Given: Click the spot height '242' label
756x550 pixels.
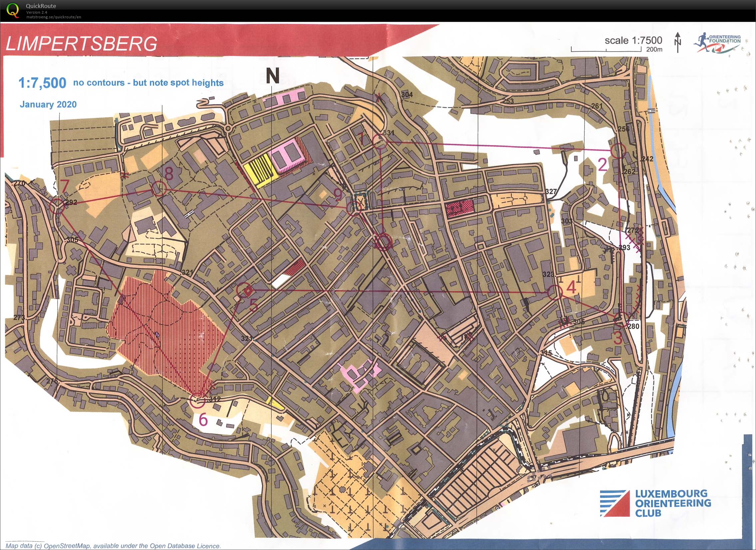Looking at the screenshot, I should 647,159.
